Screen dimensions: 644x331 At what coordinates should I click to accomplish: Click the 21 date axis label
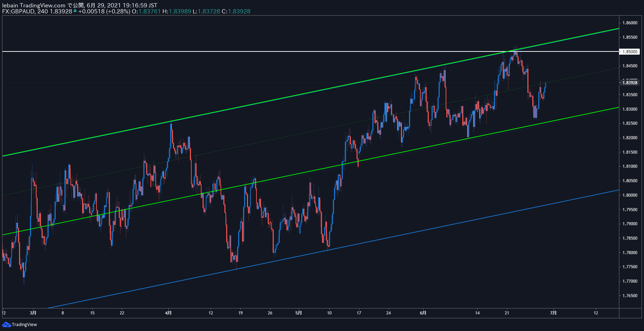pos(507,313)
